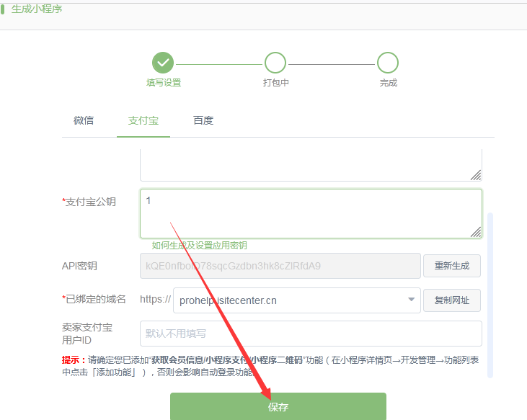Click the greyed-out API密钥 field
Viewport: 527px width, 420px height.
(280, 266)
